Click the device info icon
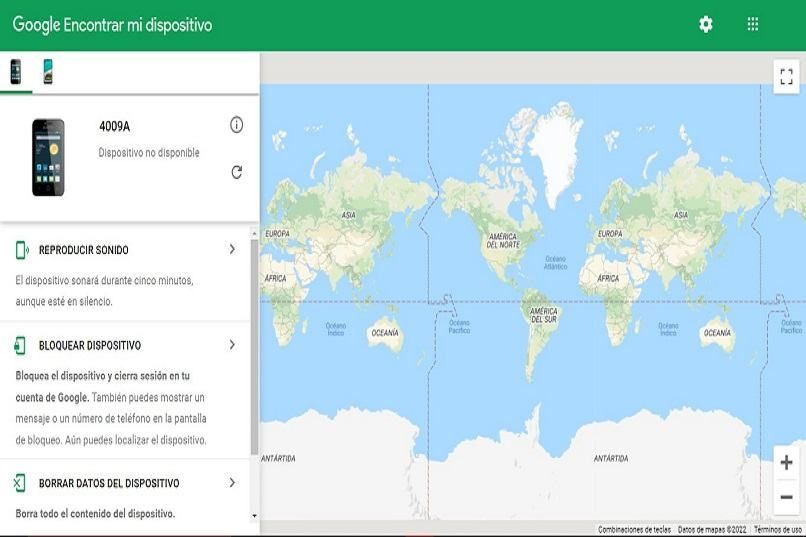The width and height of the screenshot is (806, 537). pyautogui.click(x=236, y=125)
